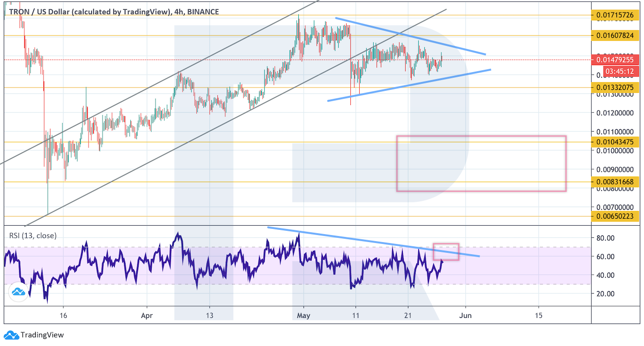The width and height of the screenshot is (644, 346).
Task: Select the 0.01715726 price level label
Action: pyautogui.click(x=614, y=15)
